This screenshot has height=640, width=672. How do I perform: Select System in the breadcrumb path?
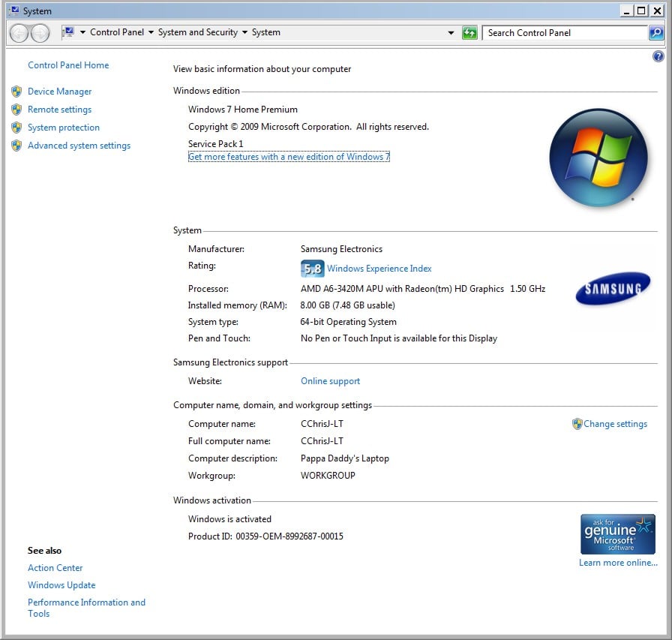[265, 32]
